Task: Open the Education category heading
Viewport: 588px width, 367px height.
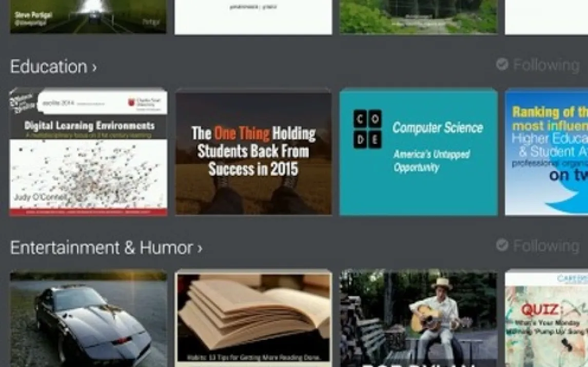Action: pos(49,67)
